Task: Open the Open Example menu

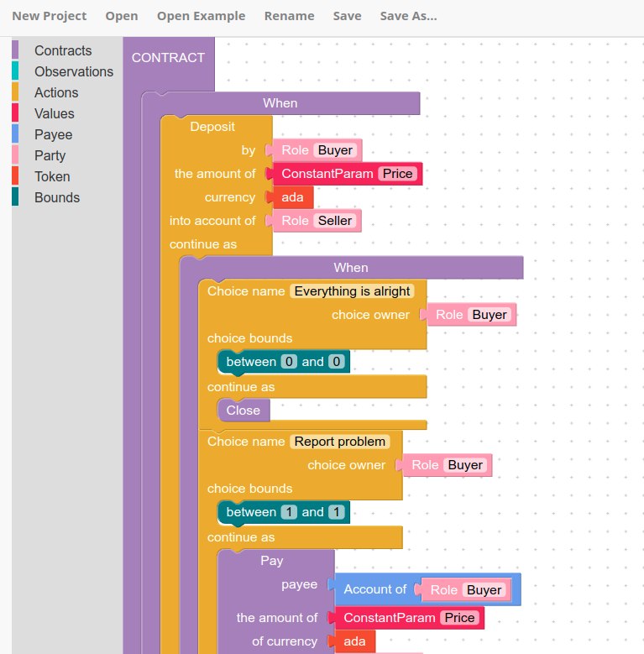Action: (x=201, y=16)
